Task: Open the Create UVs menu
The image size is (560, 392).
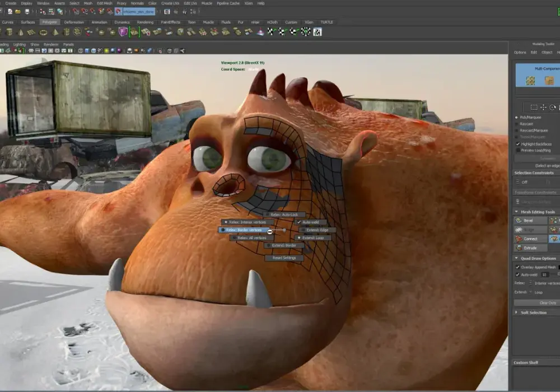Action: click(170, 3)
